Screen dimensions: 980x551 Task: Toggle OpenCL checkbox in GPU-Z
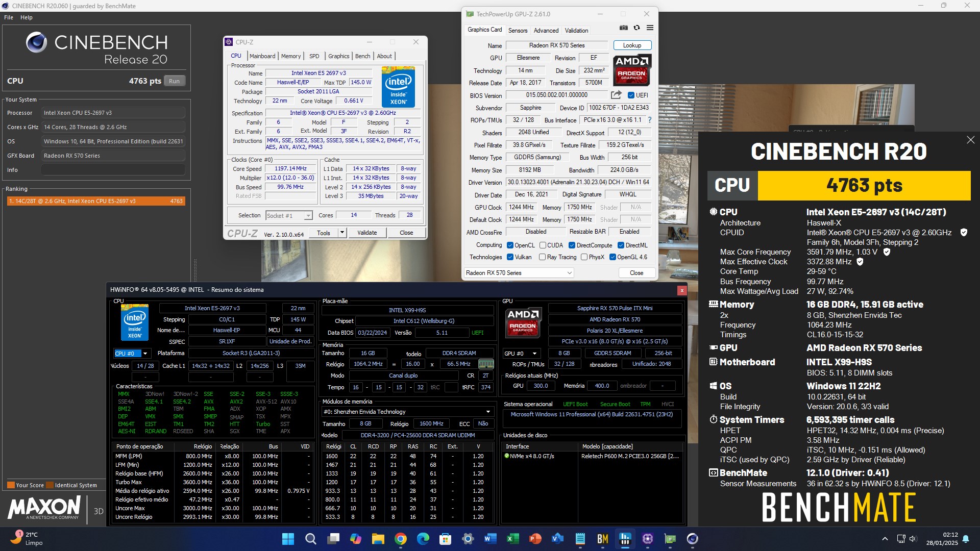tap(510, 245)
